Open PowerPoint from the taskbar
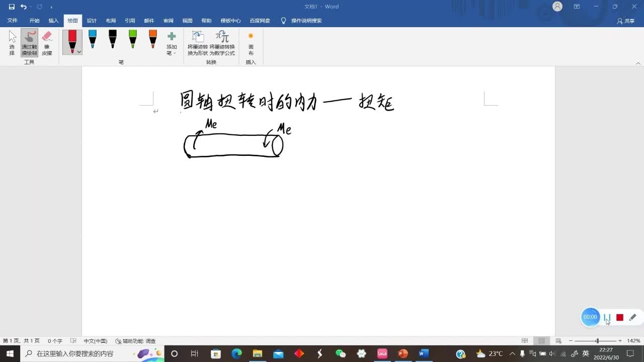This screenshot has height=362, width=644. click(x=403, y=353)
